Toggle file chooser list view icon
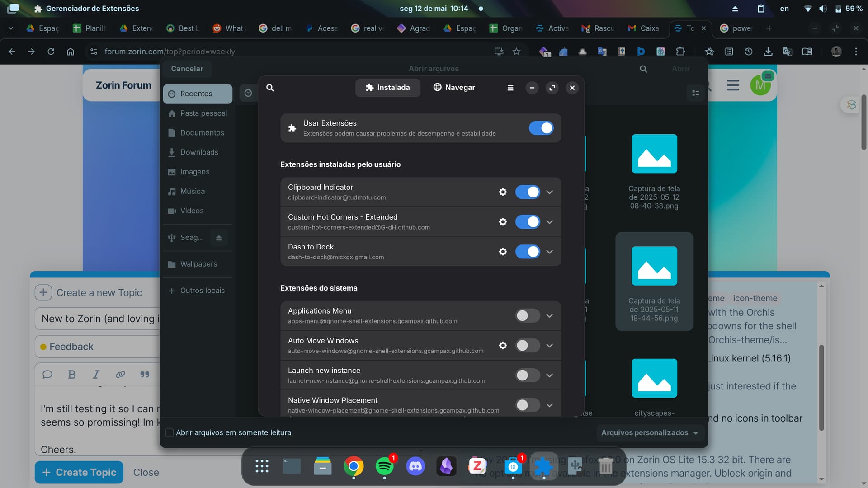Viewport: 868px width, 488px height. click(696, 93)
